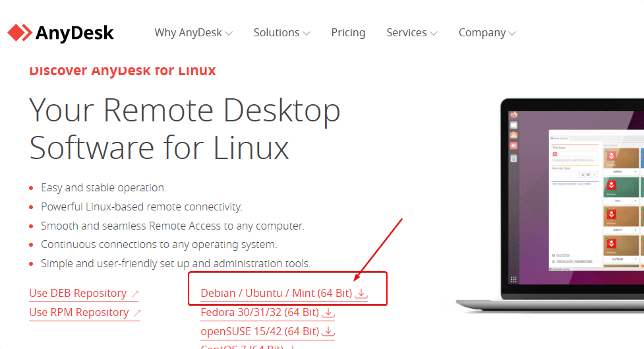
Task: Click the RPM Repository external-link arrow
Action: pyautogui.click(x=136, y=313)
